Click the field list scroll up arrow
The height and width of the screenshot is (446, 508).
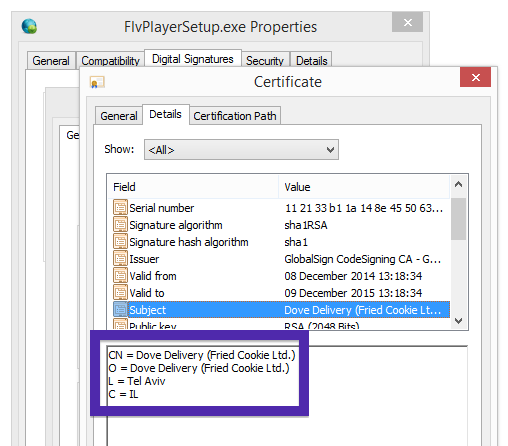459,184
